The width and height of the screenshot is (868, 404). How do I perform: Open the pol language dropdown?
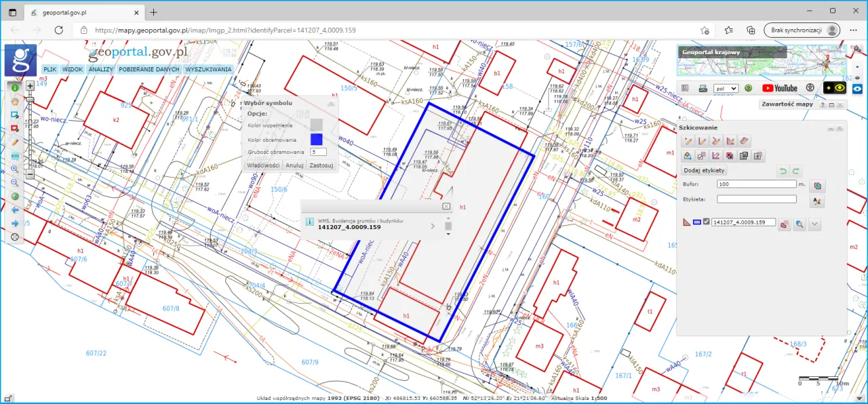tap(726, 88)
